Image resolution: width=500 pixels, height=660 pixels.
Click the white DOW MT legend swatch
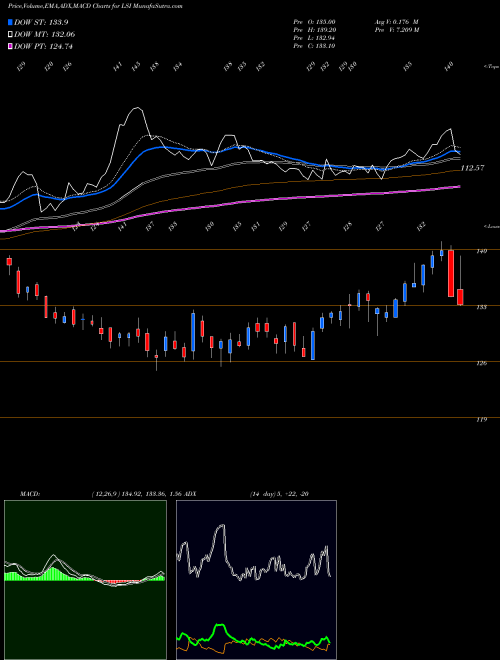click(10, 35)
